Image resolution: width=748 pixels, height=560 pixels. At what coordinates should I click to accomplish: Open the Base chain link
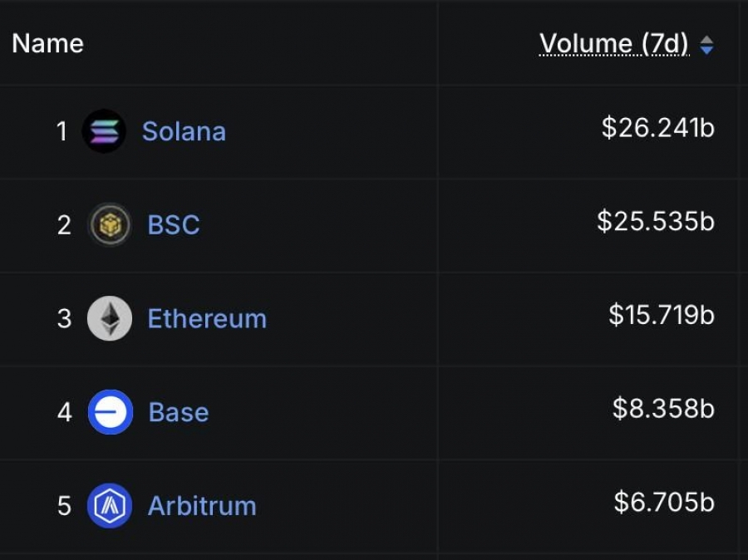click(179, 412)
